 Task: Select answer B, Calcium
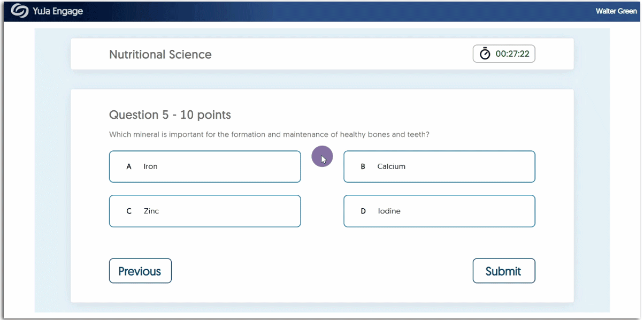[x=439, y=166]
